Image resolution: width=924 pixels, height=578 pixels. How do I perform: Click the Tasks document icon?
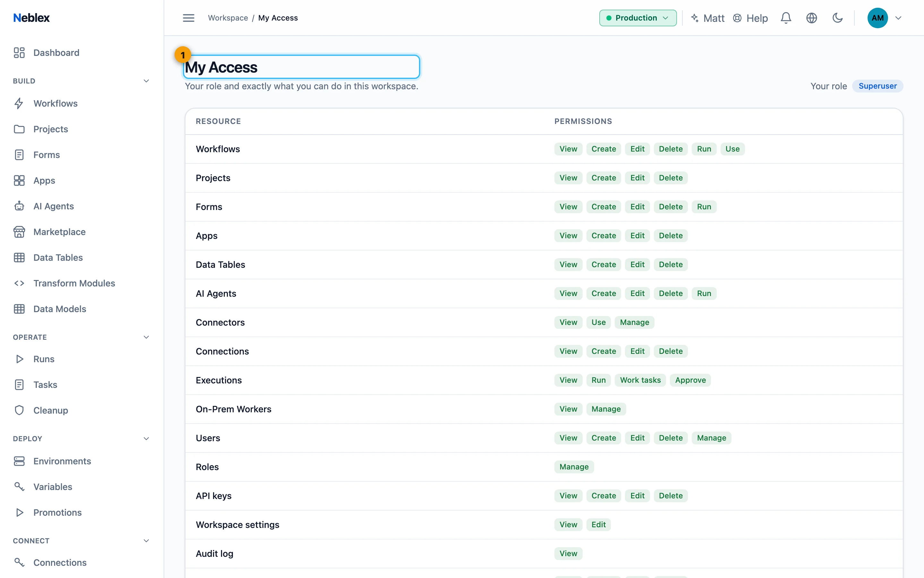pos(19,385)
